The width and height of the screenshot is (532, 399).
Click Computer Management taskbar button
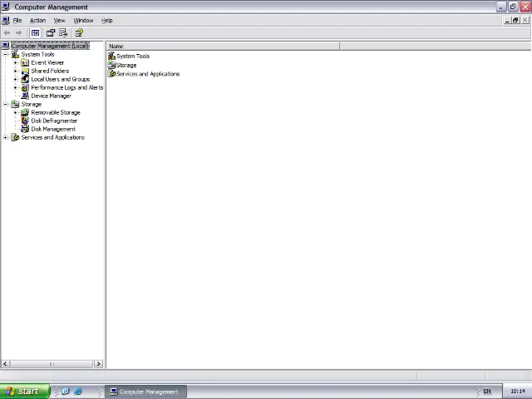click(145, 392)
